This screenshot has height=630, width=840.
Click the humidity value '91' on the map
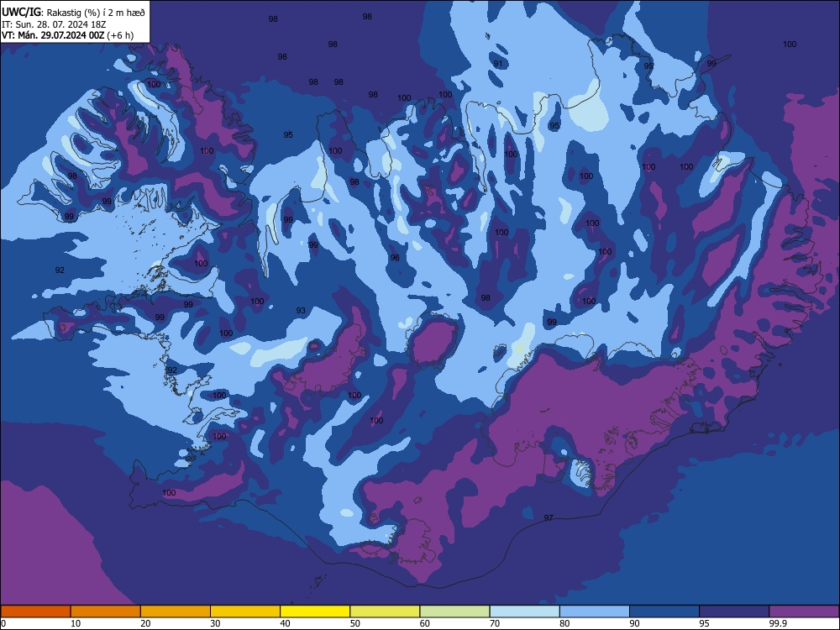[498, 64]
